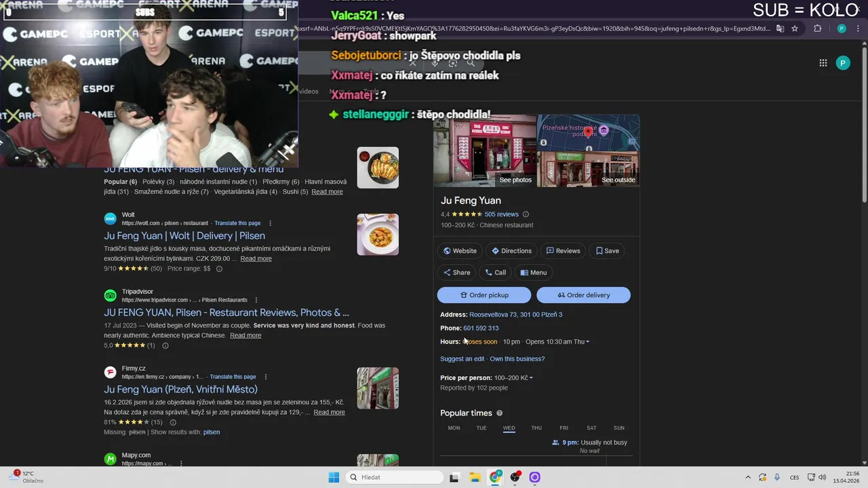The image size is (868, 488).
Task: Click info icon beside Tripadvisor rating
Action: click(x=165, y=346)
